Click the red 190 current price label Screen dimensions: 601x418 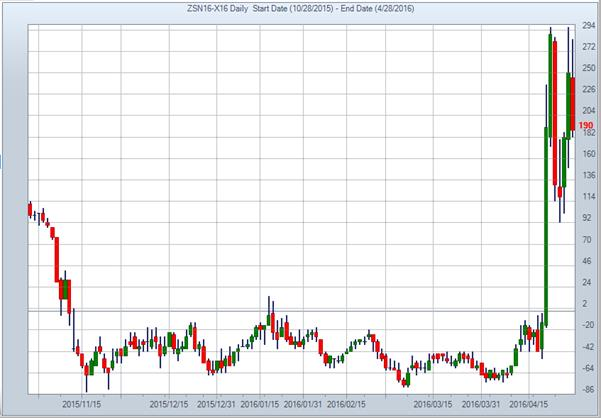coord(586,125)
